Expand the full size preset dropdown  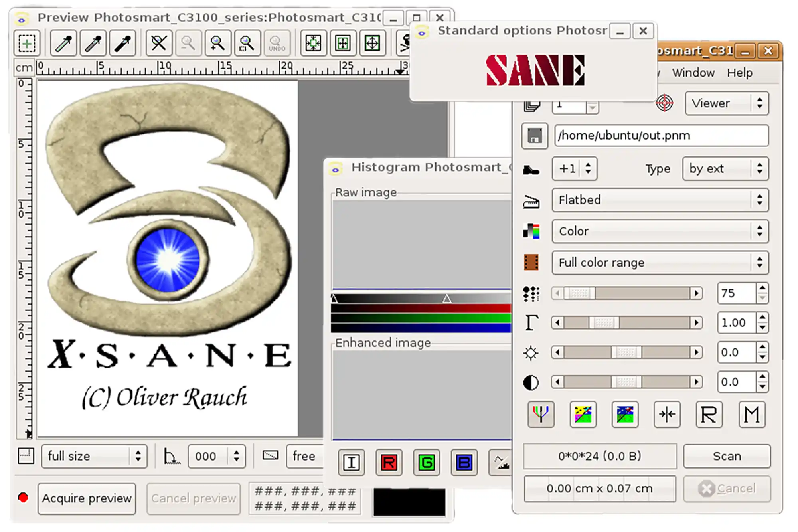[x=94, y=456]
